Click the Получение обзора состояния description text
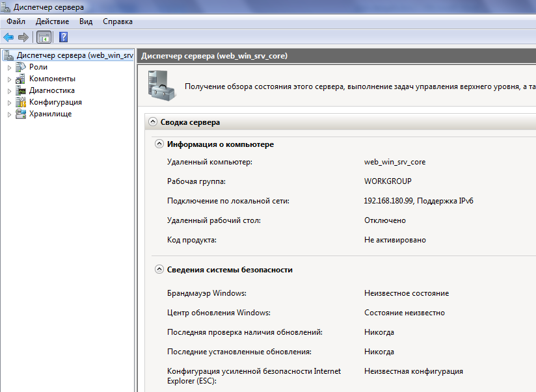Viewport: 536px width, 392px height. 360,86
